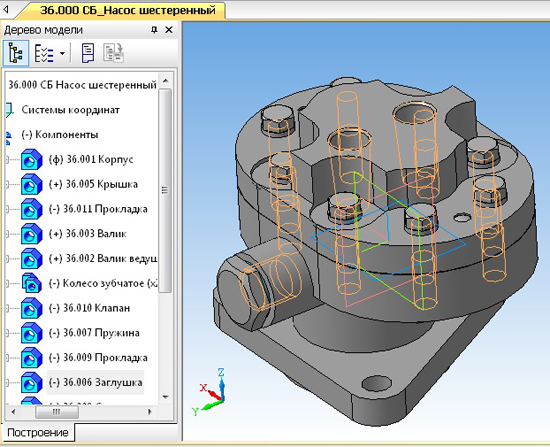Click the left tab scroll arrow
Viewport: 550px width, 447px height.
(6, 9)
